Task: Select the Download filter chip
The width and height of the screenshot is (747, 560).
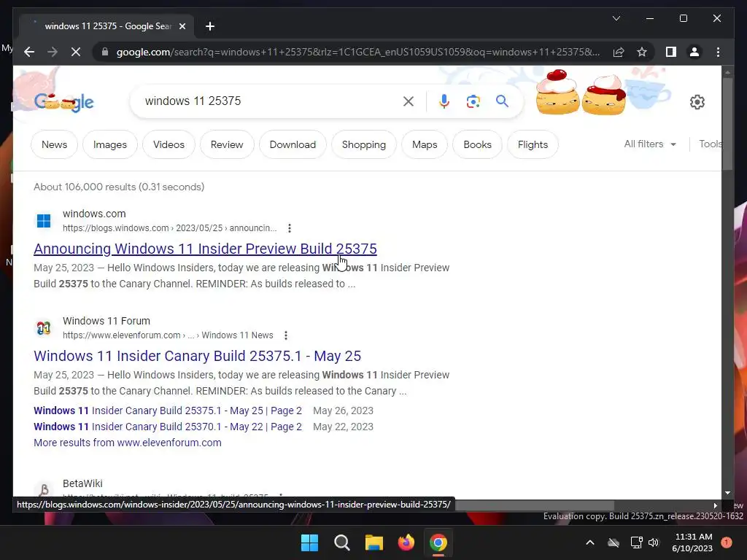Action: 293,144
